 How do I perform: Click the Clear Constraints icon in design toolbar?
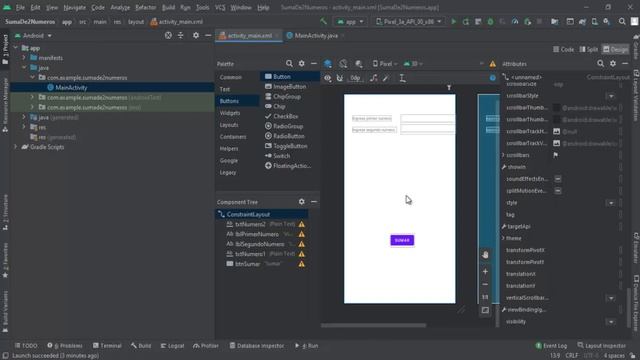[x=373, y=78]
